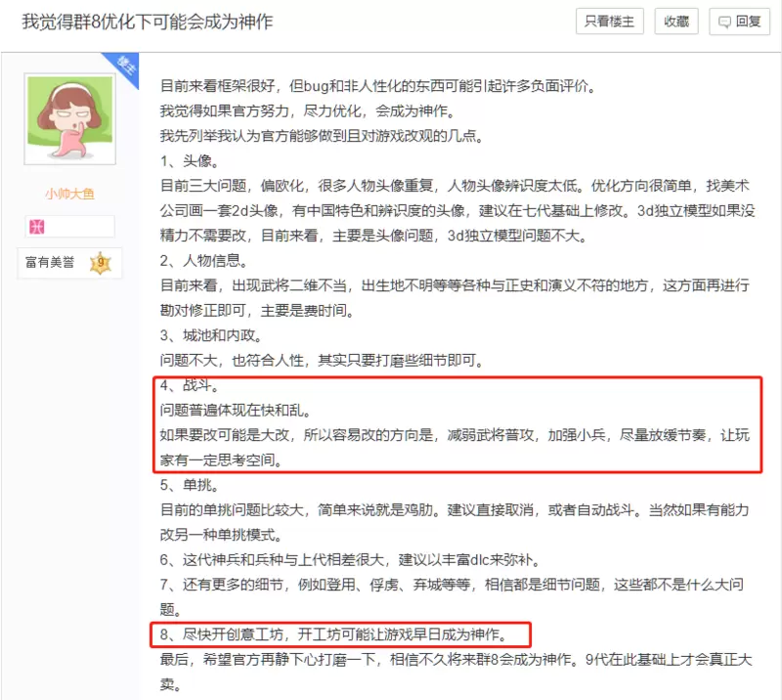The image size is (782, 700).
Task: Click the level 9 star icon
Action: (101, 262)
